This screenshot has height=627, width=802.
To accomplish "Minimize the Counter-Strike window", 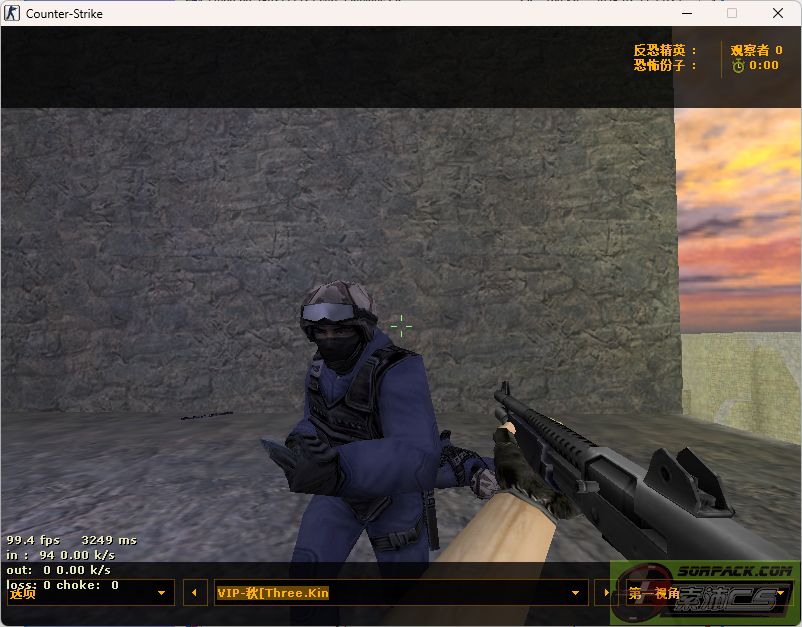I will click(x=687, y=13).
